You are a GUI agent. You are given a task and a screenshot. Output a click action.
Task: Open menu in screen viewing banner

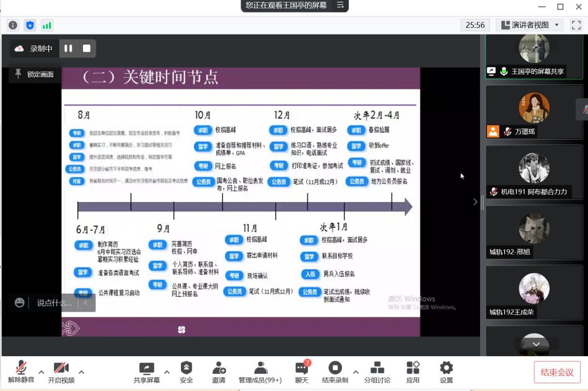click(x=340, y=5)
